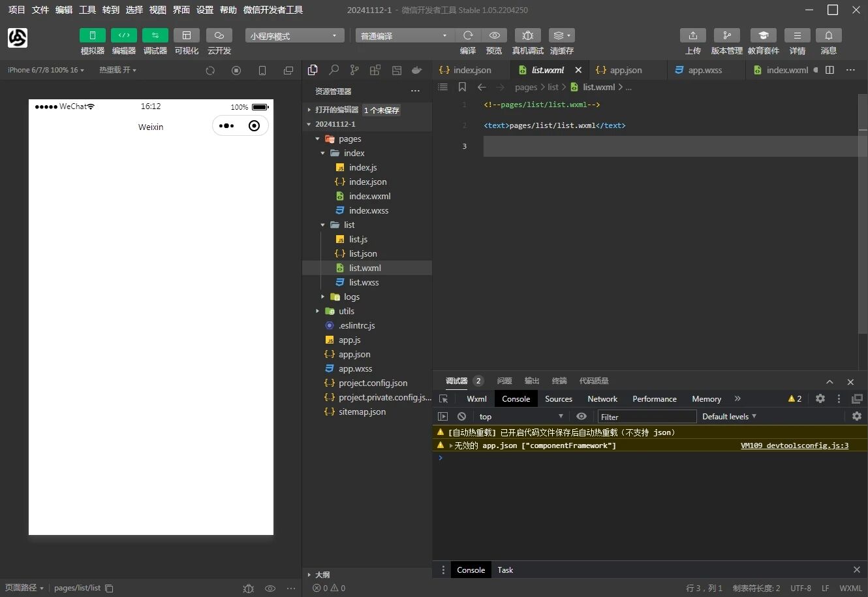Open the 消息 notifications bell
Viewport: 868px width, 597px height.
(x=829, y=35)
